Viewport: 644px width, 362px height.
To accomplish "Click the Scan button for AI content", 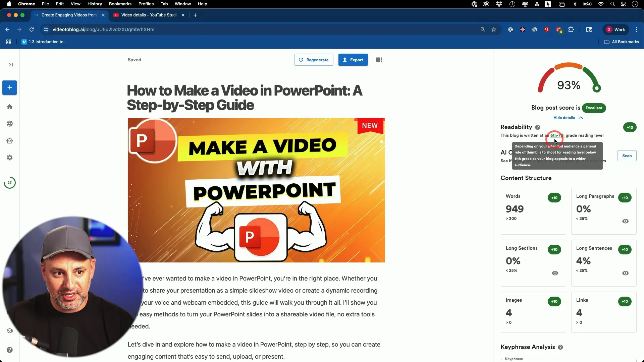I will 627,156.
